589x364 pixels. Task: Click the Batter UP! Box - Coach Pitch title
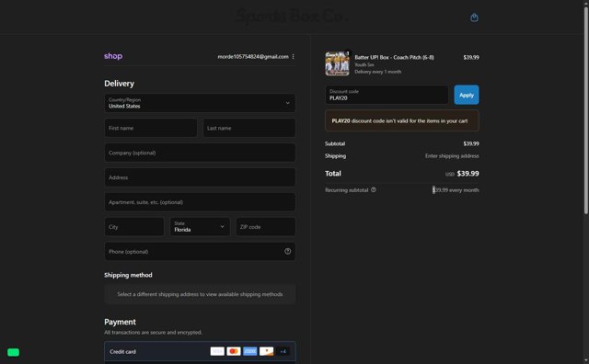pyautogui.click(x=394, y=57)
